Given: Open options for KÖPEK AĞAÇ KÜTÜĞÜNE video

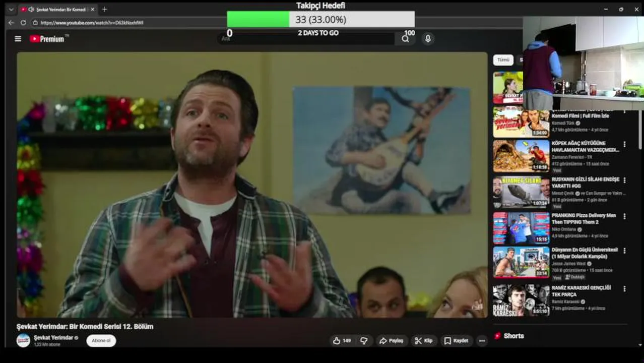Looking at the screenshot, I should pyautogui.click(x=624, y=144).
